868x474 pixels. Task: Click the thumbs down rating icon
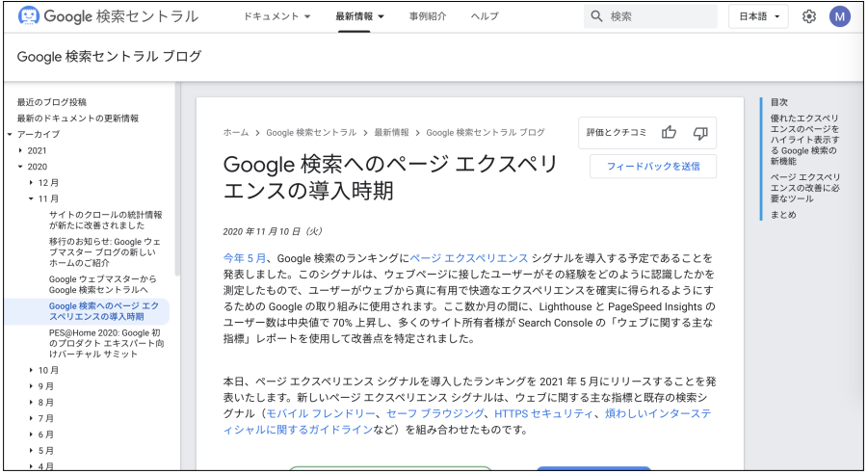(x=700, y=133)
